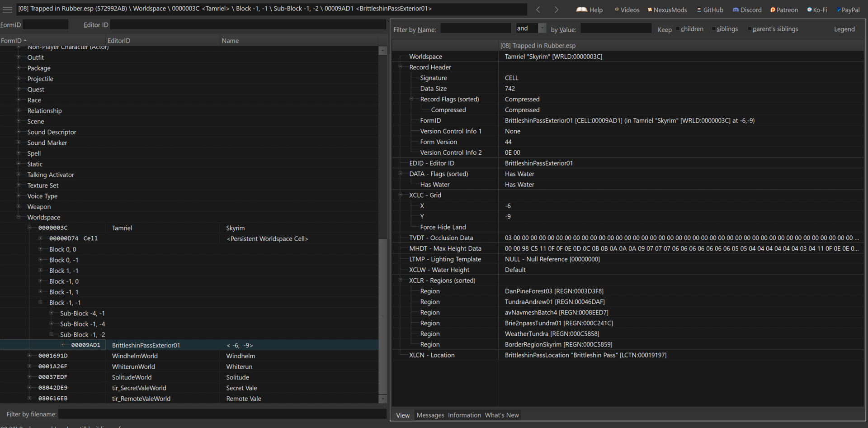Select the 00009AD1 BrittleshinPassExterior01 row
Image resolution: width=868 pixels, height=428 pixels.
(x=189, y=345)
